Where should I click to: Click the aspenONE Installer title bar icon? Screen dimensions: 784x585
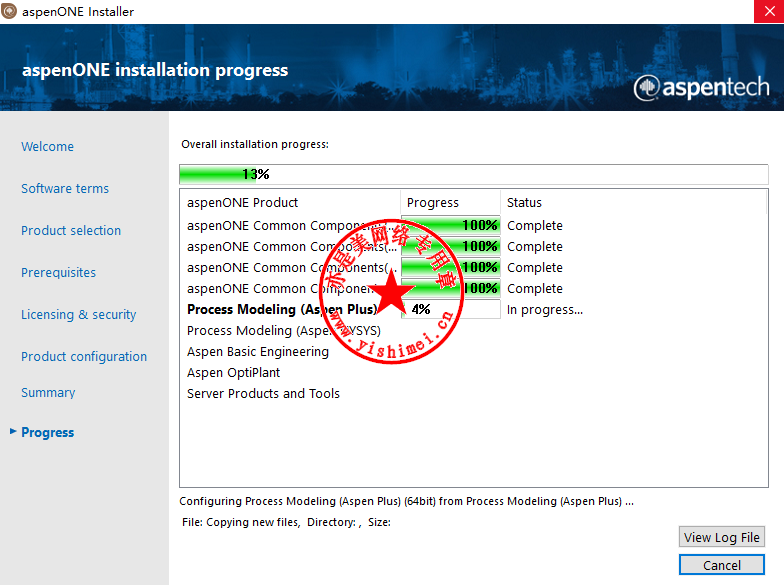coord(10,11)
